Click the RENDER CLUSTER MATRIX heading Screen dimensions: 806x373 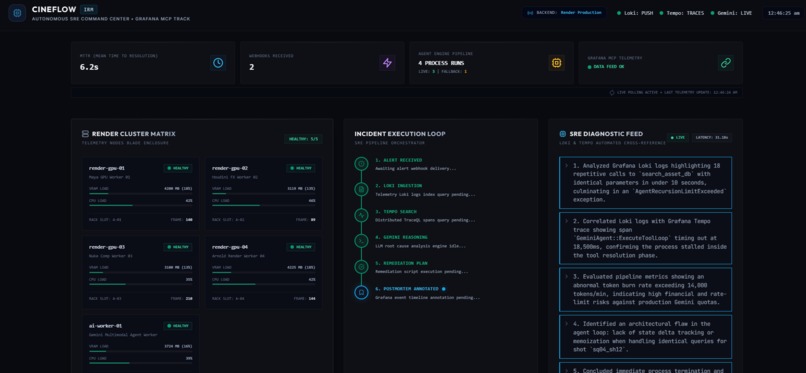[134, 134]
